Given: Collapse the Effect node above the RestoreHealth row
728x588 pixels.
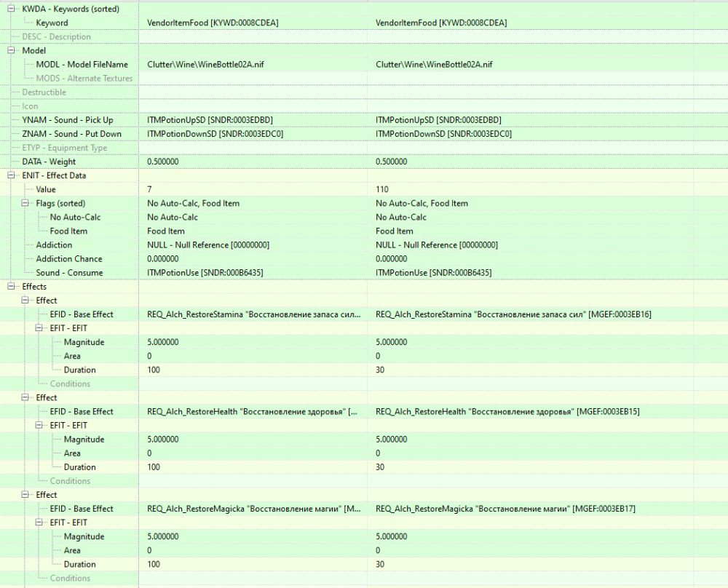Looking at the screenshot, I should click(25, 398).
